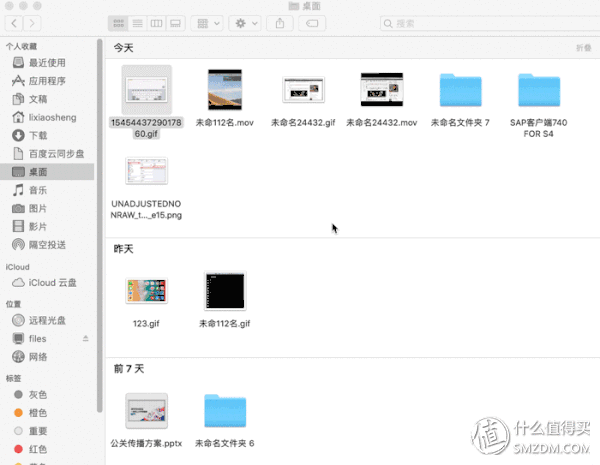Image resolution: width=600 pixels, height=465 pixels.
Task: Select the SAP客户端740 FOR S4 folder
Action: pyautogui.click(x=539, y=90)
